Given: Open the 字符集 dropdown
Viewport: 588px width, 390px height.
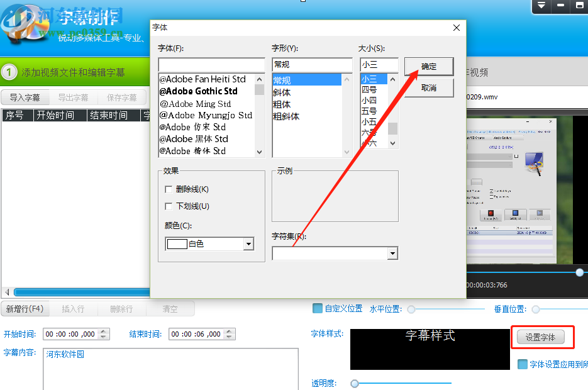Looking at the screenshot, I should [x=392, y=253].
